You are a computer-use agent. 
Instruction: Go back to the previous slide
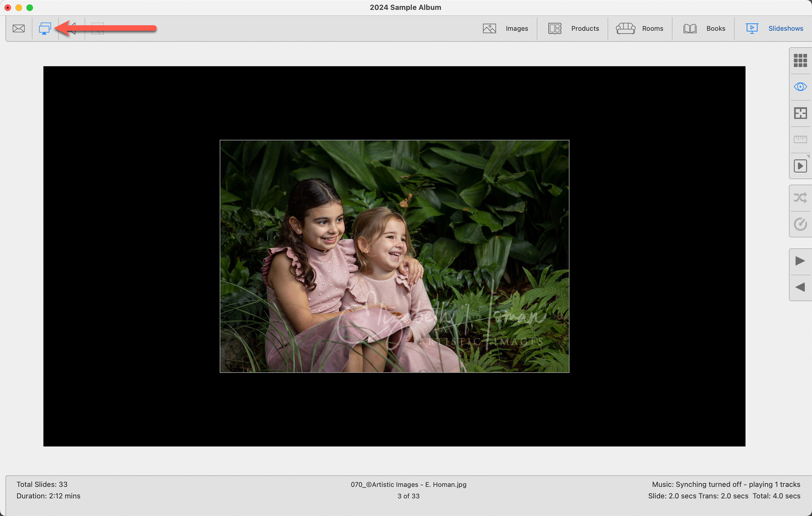point(800,287)
